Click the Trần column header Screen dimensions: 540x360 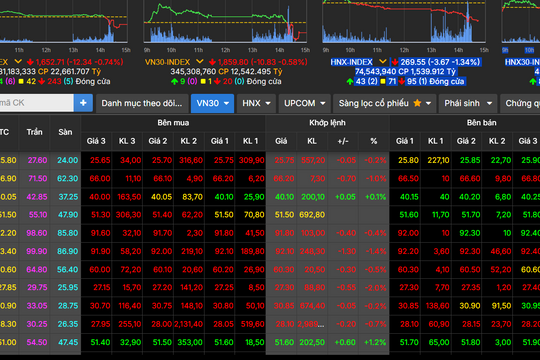click(34, 132)
